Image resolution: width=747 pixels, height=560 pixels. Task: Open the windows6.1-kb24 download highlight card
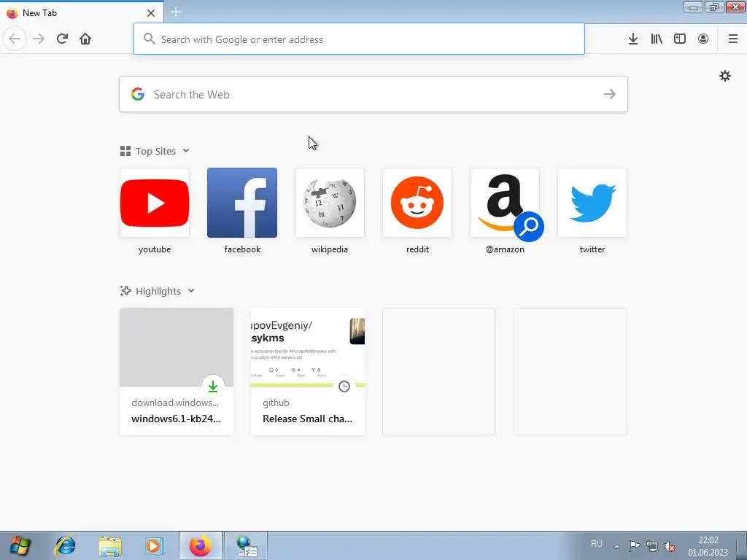[x=177, y=371]
